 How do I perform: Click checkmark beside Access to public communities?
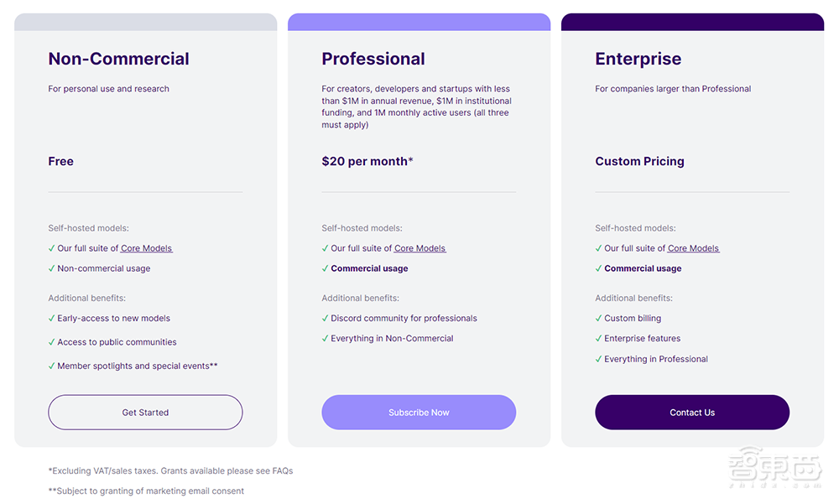52,342
